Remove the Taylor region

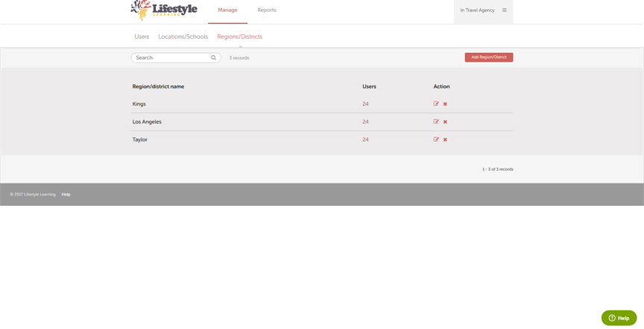click(x=445, y=140)
